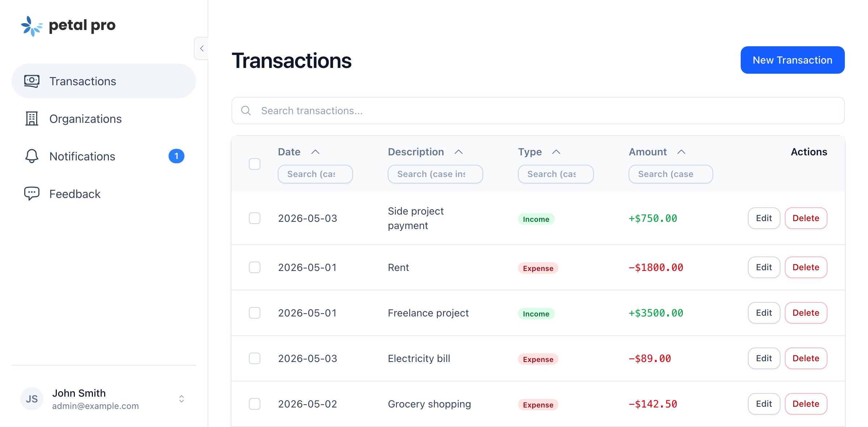Open Organizations in the sidebar
Image resolution: width=868 pixels, height=427 pixels.
(x=104, y=118)
